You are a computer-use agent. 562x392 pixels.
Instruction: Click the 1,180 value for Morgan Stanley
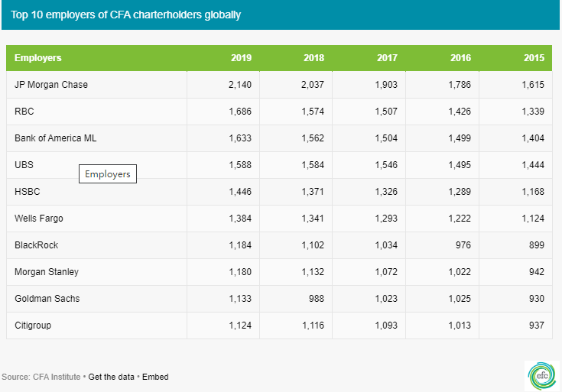pyautogui.click(x=240, y=272)
